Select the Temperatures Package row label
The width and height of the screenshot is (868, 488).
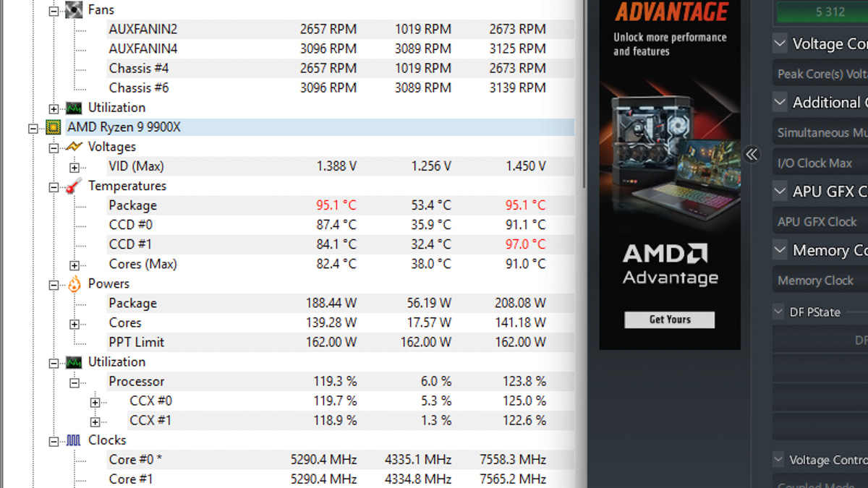pyautogui.click(x=132, y=205)
